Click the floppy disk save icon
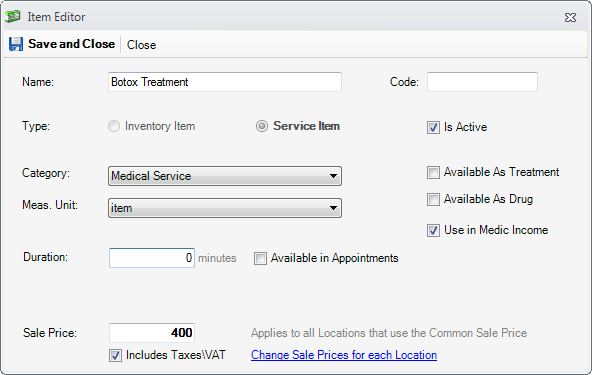Screen dimensions: 592x375 point(16,44)
